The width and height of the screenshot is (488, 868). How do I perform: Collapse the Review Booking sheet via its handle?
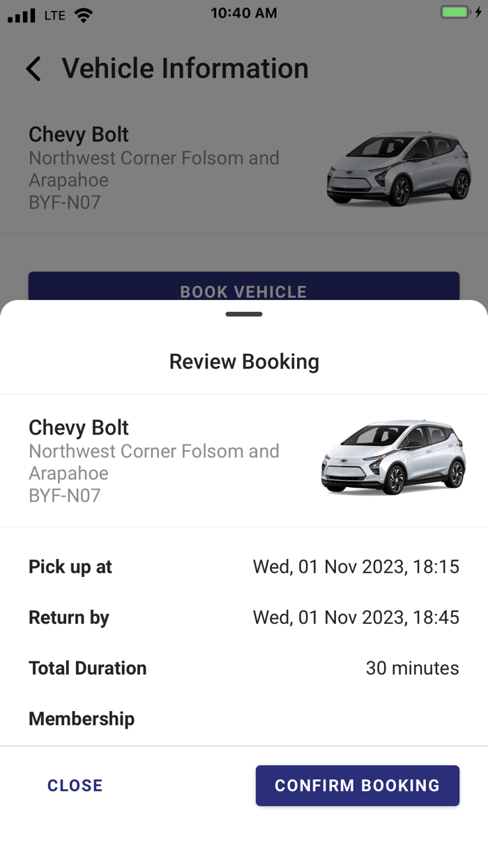pyautogui.click(x=243, y=314)
